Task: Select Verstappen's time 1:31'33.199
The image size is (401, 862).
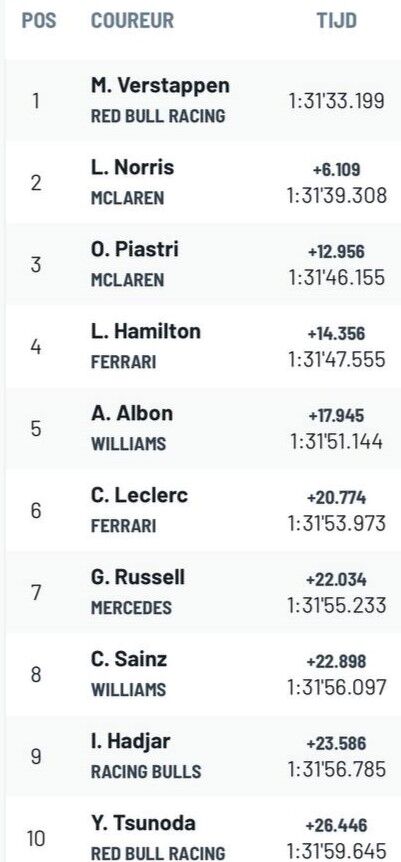Action: click(337, 101)
